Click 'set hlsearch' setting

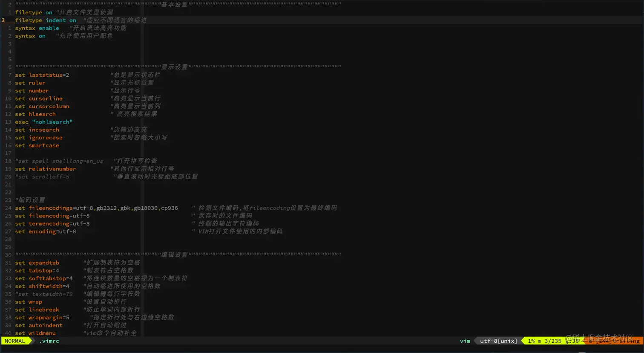[35, 114]
